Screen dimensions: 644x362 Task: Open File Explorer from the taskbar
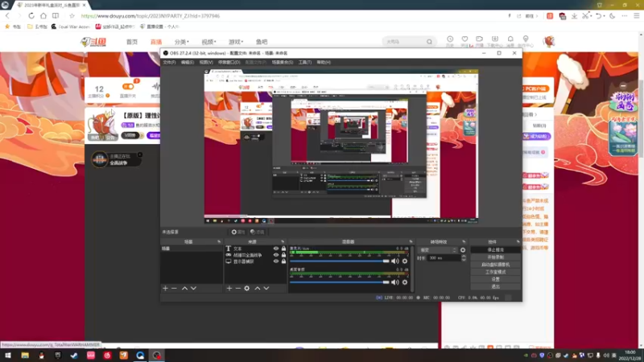tap(25, 356)
